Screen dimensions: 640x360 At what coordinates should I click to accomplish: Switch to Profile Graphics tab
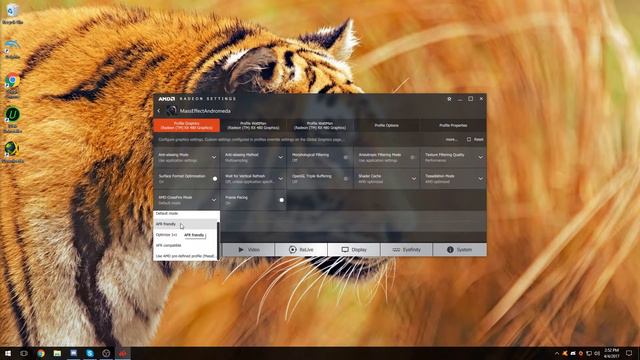point(187,126)
